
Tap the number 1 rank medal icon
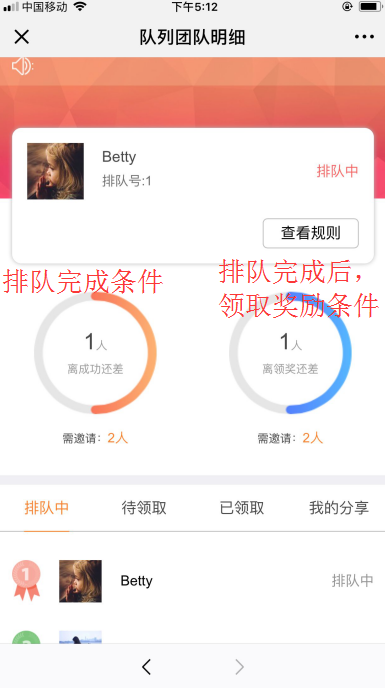click(26, 580)
